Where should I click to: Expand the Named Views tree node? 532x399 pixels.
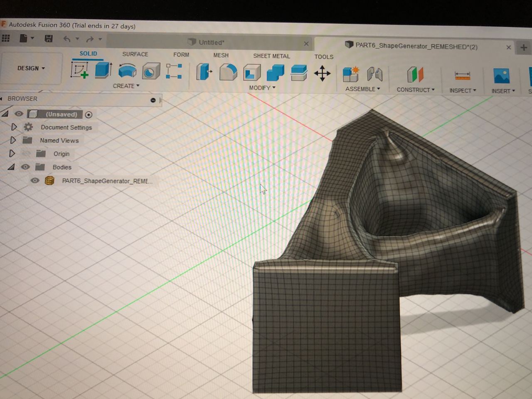tap(13, 140)
